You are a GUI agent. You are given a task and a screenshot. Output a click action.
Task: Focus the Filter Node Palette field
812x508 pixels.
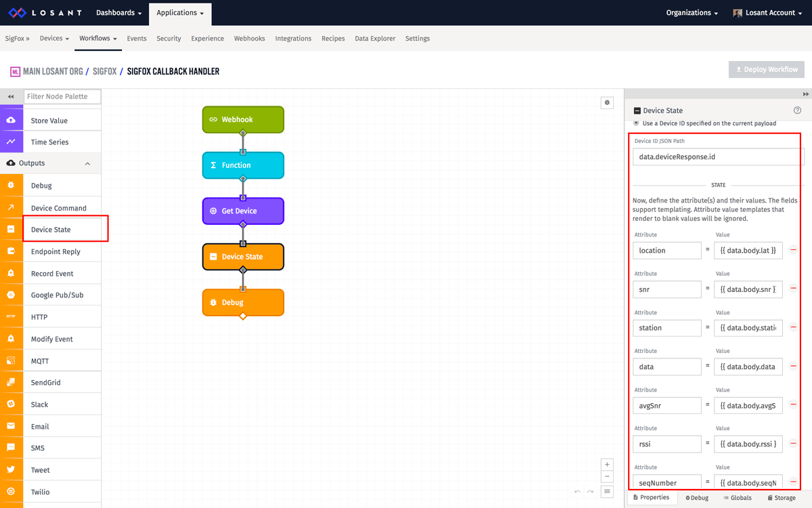[x=62, y=97]
